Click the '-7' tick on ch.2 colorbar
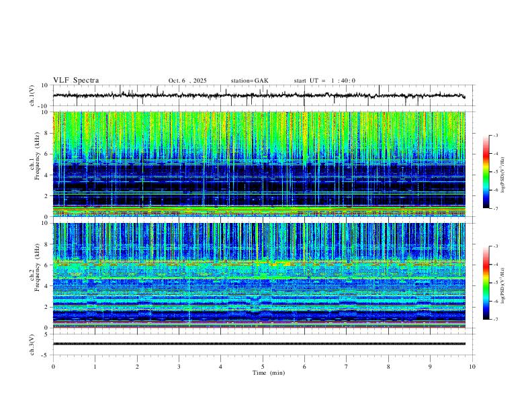Screen dimensions: 532x411 coord(495,319)
